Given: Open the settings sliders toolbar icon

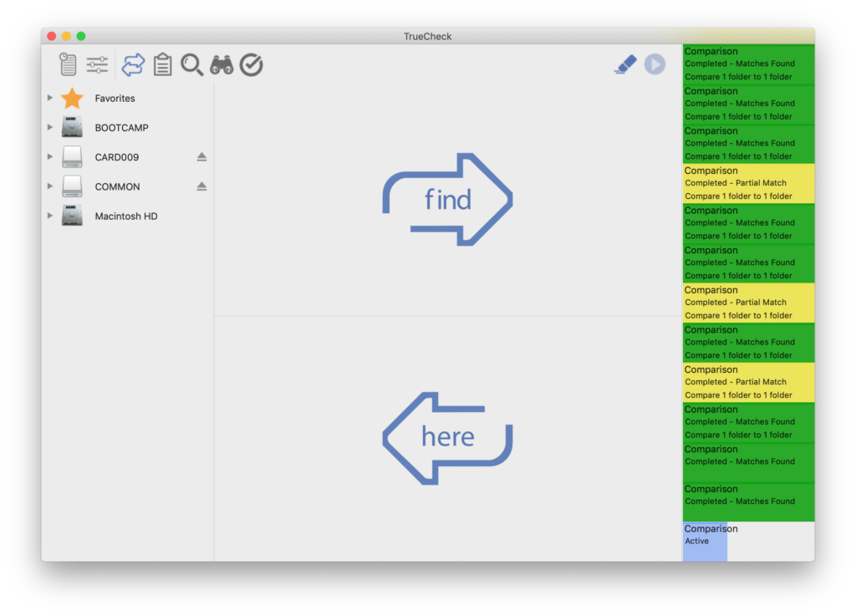Looking at the screenshot, I should coord(96,64).
